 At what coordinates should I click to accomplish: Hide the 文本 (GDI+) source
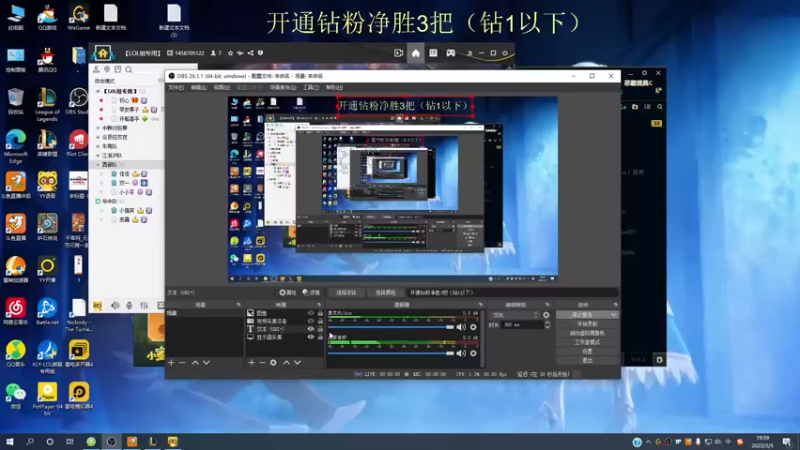tap(311, 329)
